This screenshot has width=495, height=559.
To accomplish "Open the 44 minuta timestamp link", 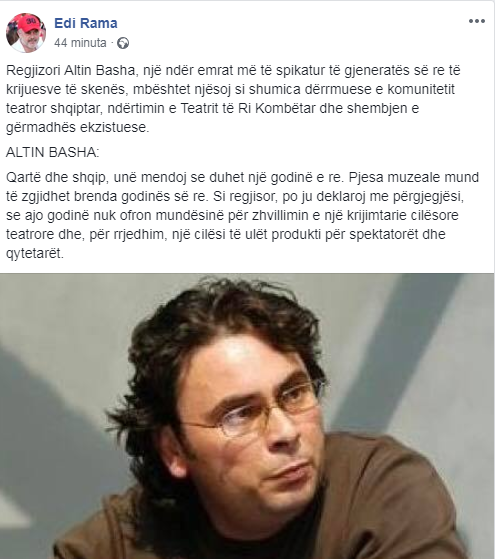I will [x=80, y=43].
